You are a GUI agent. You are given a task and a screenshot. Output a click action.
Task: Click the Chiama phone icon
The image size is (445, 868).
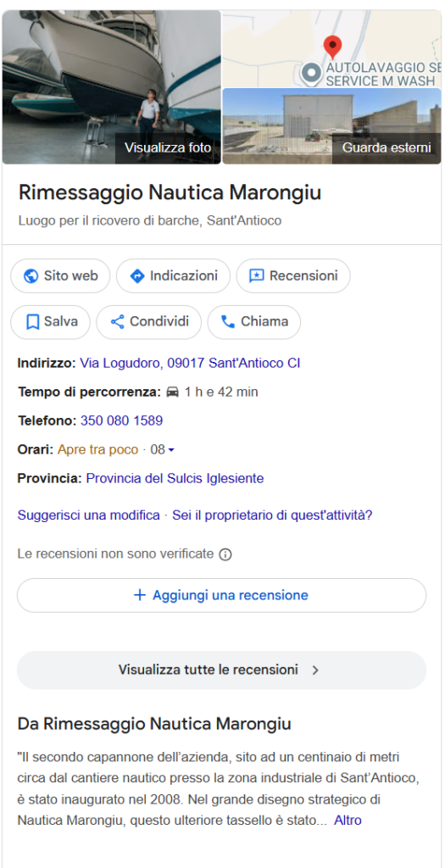(x=227, y=321)
